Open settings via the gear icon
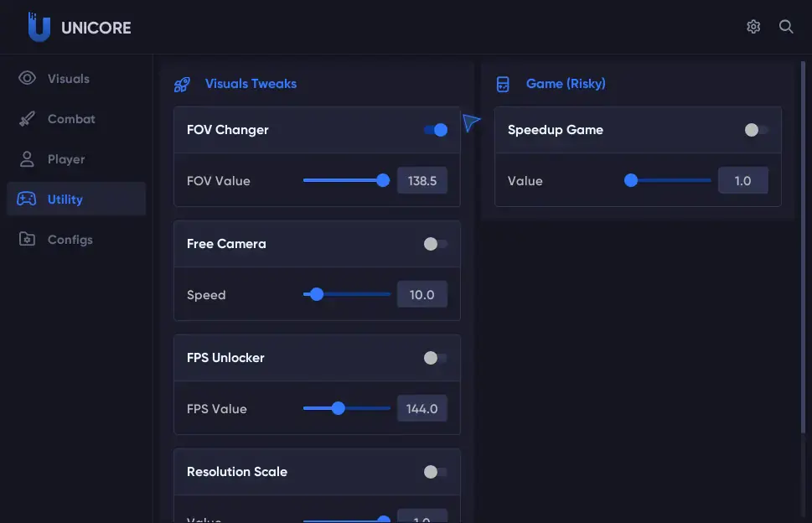This screenshot has width=812, height=523. click(x=753, y=27)
